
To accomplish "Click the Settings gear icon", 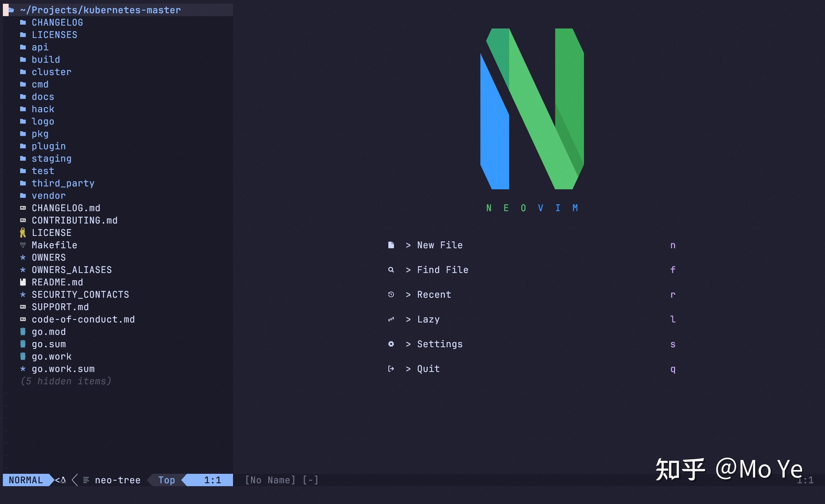I will pos(391,344).
